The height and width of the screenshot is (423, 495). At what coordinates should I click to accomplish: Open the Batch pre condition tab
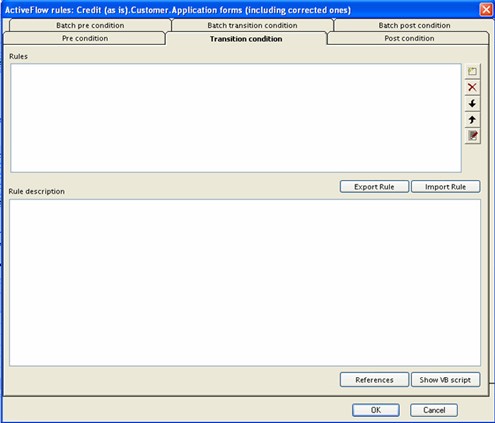tap(90, 25)
